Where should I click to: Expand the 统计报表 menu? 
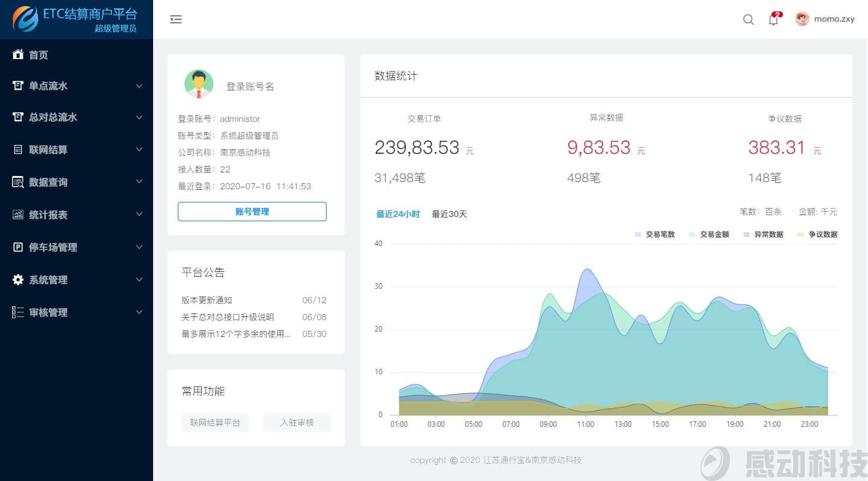139,215
